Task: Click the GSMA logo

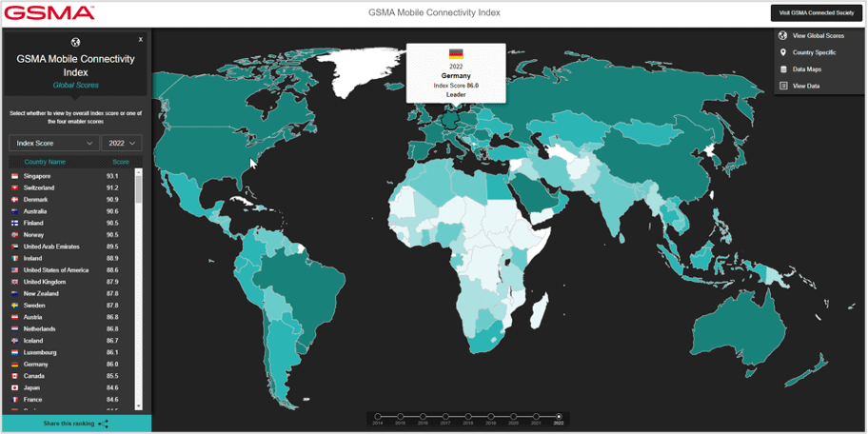Action: pos(50,12)
